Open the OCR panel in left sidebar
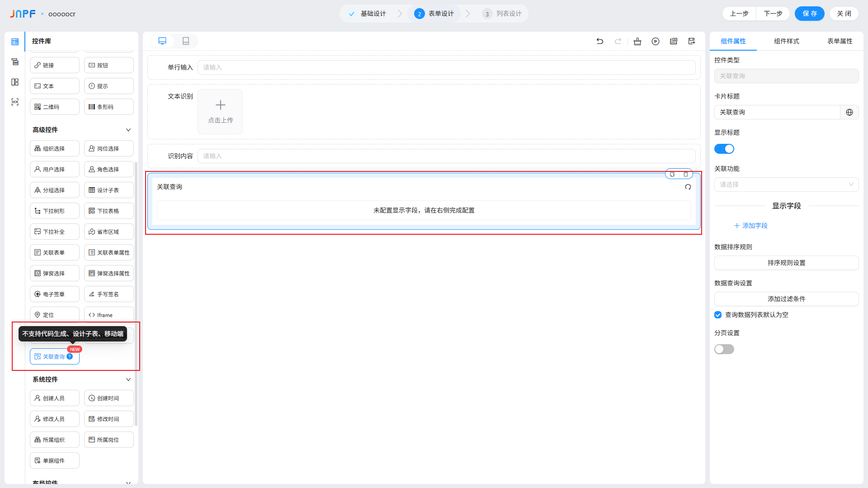The image size is (868, 488). (15, 102)
